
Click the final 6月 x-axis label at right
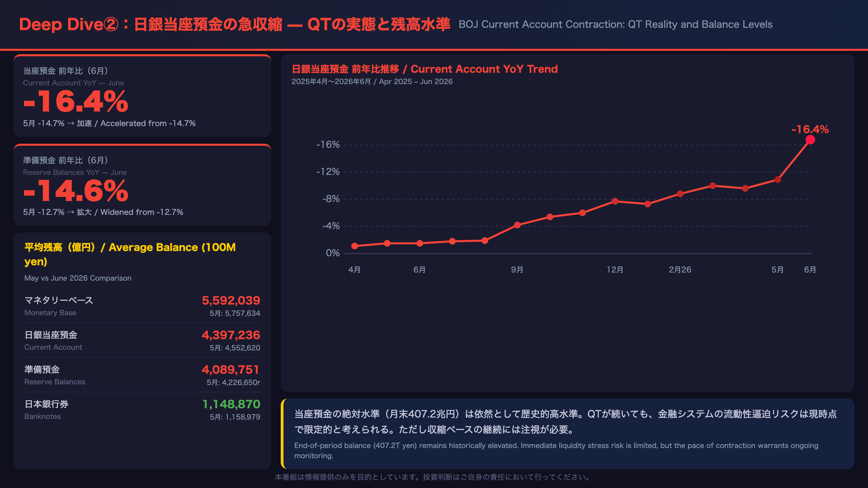[x=810, y=270]
